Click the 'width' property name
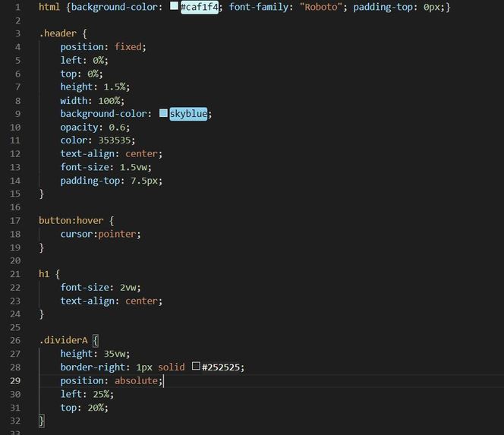Viewport: 504px width, 435px height. coord(74,101)
